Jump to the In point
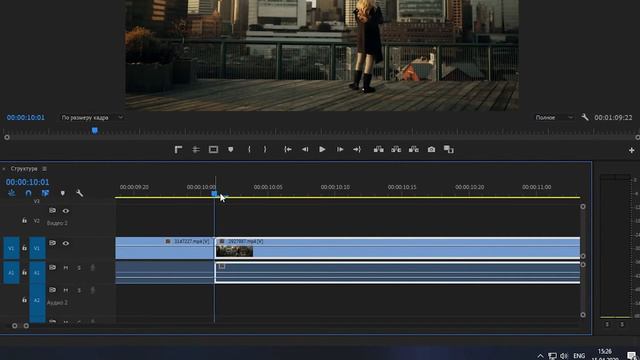The image size is (640, 360). coord(288,150)
